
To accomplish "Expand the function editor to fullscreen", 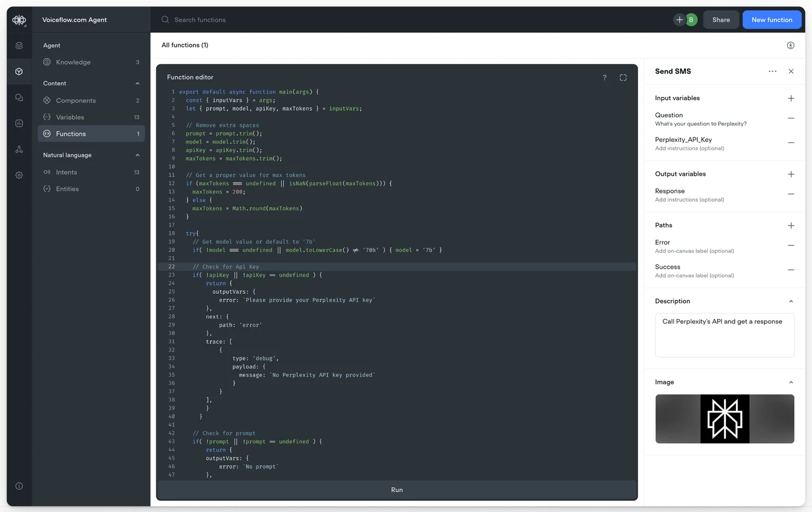I will point(623,77).
